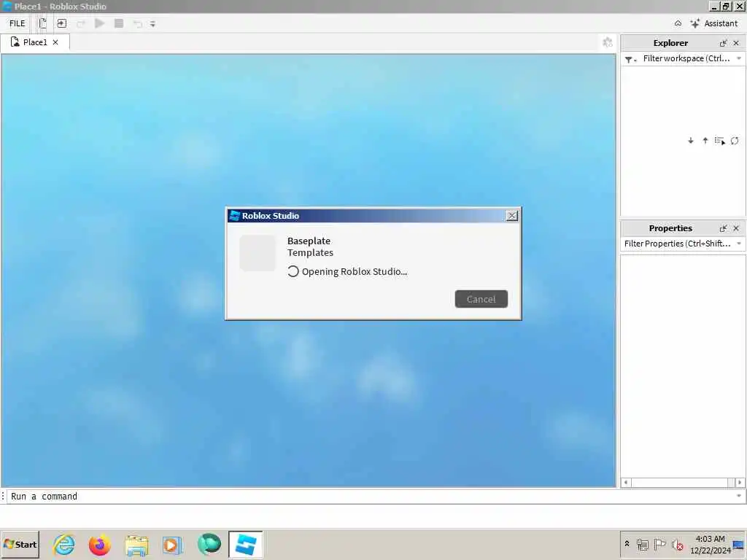Click the New file toolbar icon
Viewport: 747px width, 560px height.
click(43, 23)
